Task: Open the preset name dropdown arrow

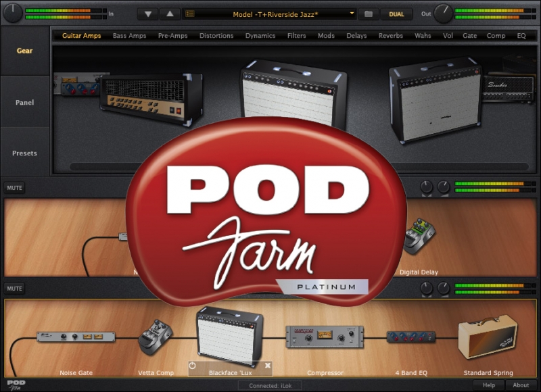Action: (352, 14)
